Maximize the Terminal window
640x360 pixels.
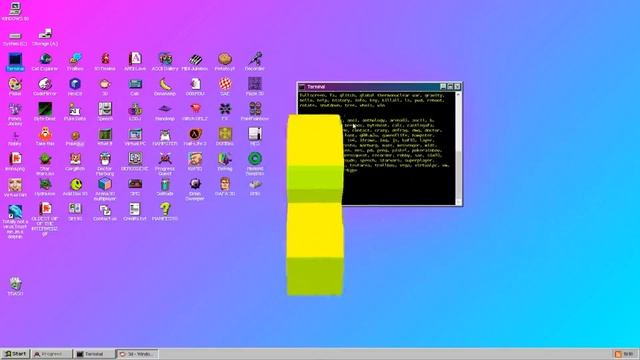tap(450, 87)
